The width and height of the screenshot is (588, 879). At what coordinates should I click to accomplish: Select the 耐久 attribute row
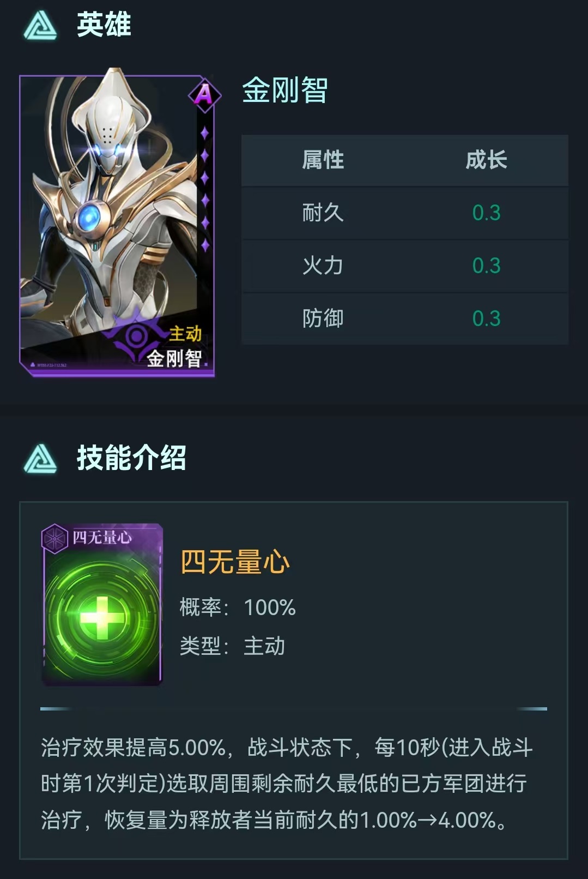tap(405, 213)
